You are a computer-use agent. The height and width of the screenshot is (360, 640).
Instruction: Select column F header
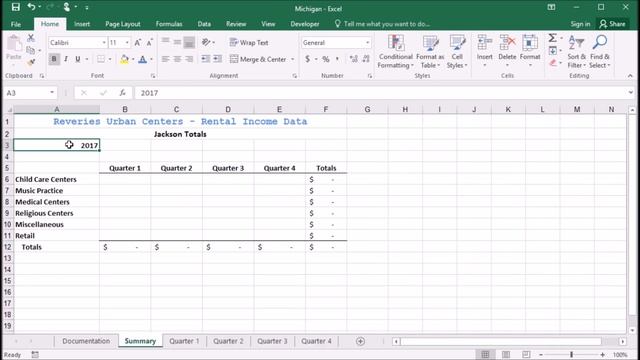click(326, 109)
